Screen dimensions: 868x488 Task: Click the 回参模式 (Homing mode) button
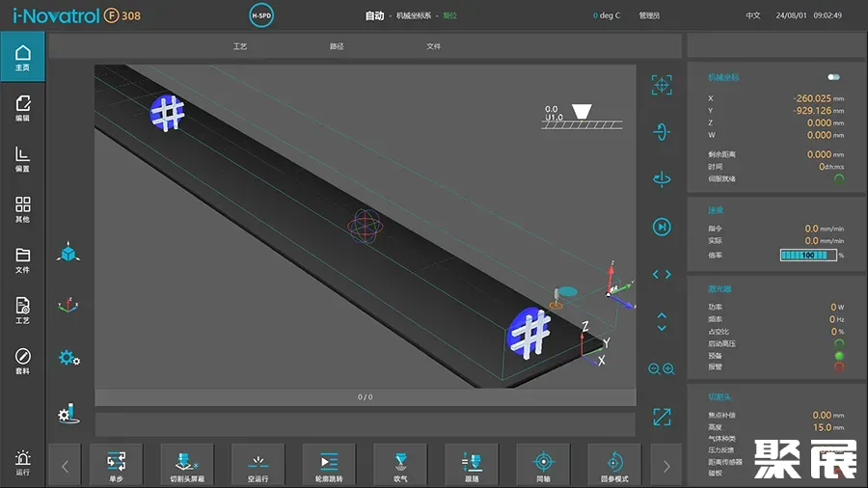click(x=614, y=465)
